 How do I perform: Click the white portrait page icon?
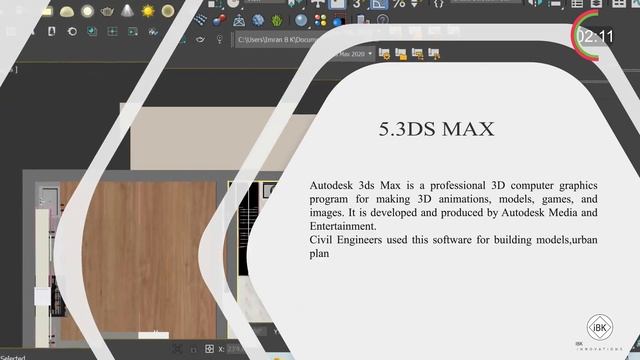coord(51,31)
